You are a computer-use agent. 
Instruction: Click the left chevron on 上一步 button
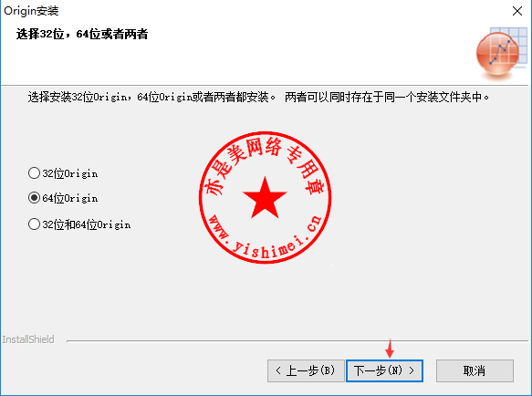(x=278, y=370)
